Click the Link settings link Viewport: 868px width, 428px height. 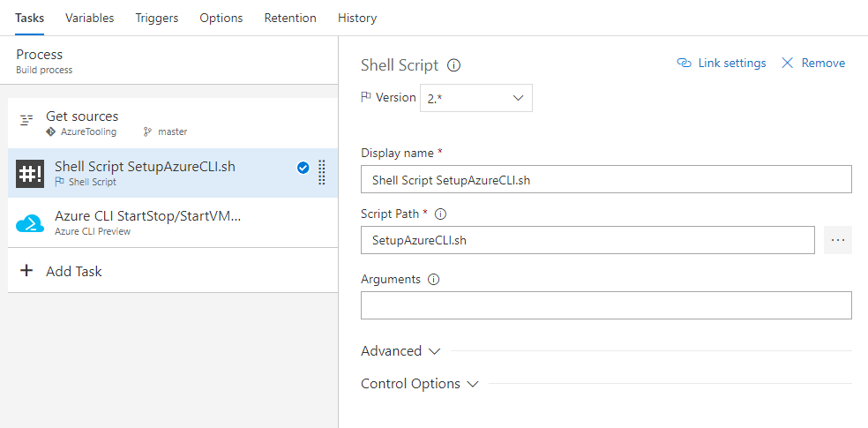[x=722, y=63]
